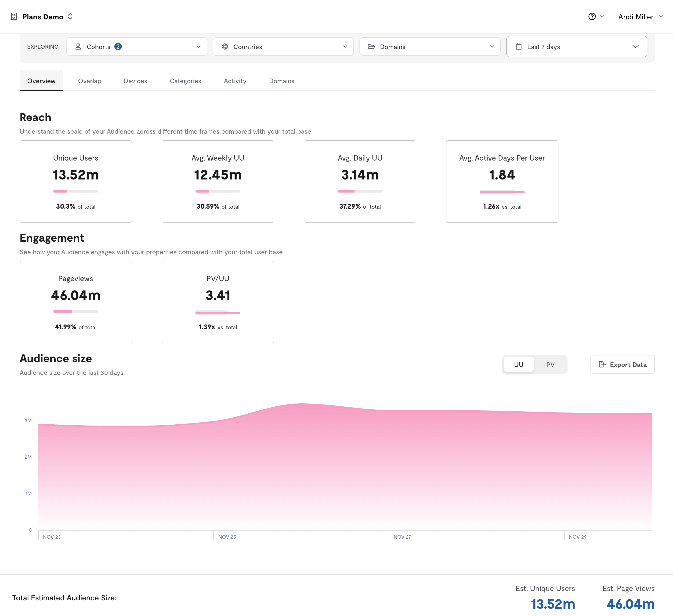Viewport: 673px width, 616px height.
Task: Click the NOV 27 axis label
Action: 402,537
